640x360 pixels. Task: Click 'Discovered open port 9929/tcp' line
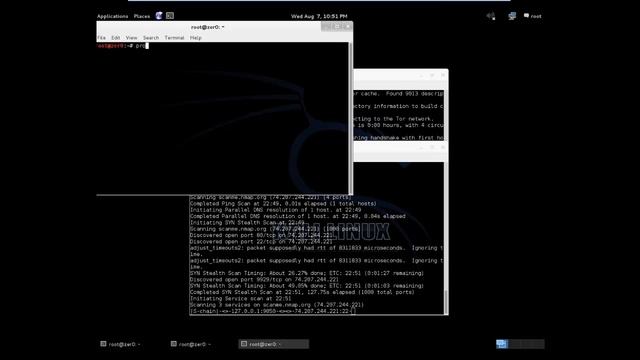pyautogui.click(x=264, y=280)
